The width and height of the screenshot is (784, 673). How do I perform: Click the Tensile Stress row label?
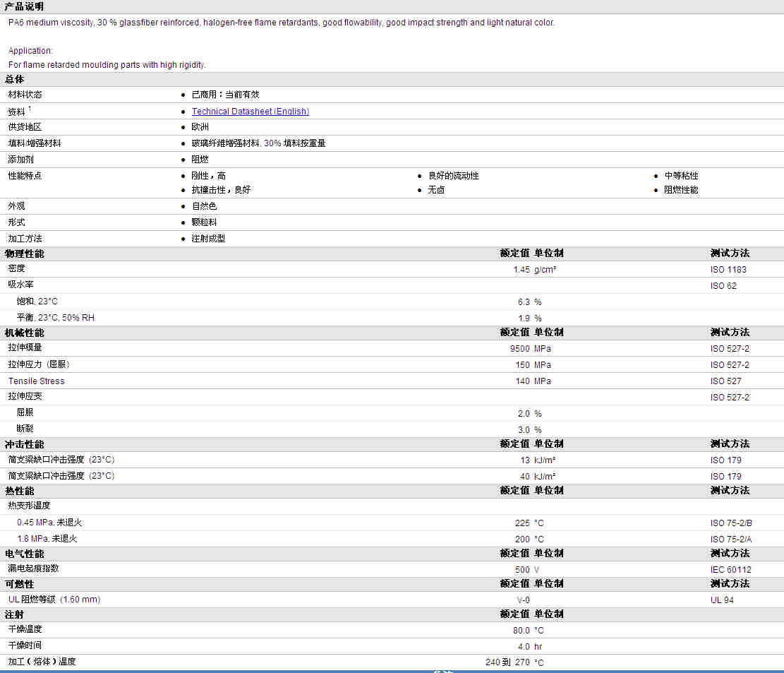coord(36,381)
